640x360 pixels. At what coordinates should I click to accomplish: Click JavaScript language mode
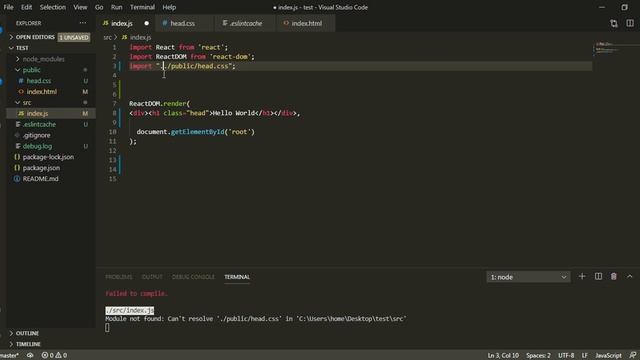click(x=608, y=356)
